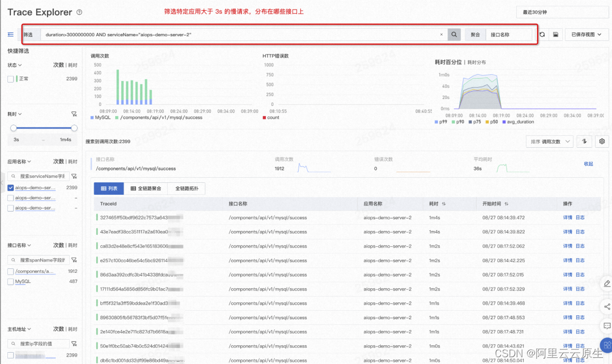The image size is (612, 364).
Task: Collapse the 主机地址 filter section
Action: pyautogui.click(x=19, y=329)
